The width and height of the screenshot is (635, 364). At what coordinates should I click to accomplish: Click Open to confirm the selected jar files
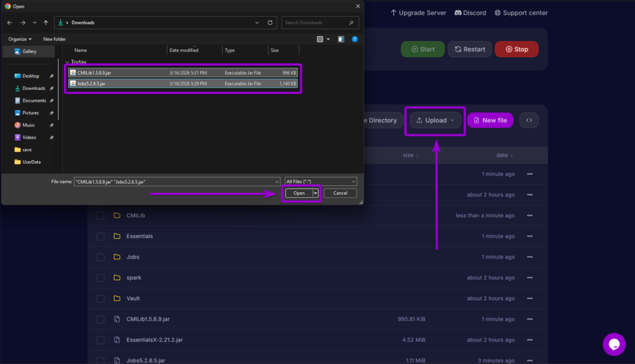tap(298, 193)
